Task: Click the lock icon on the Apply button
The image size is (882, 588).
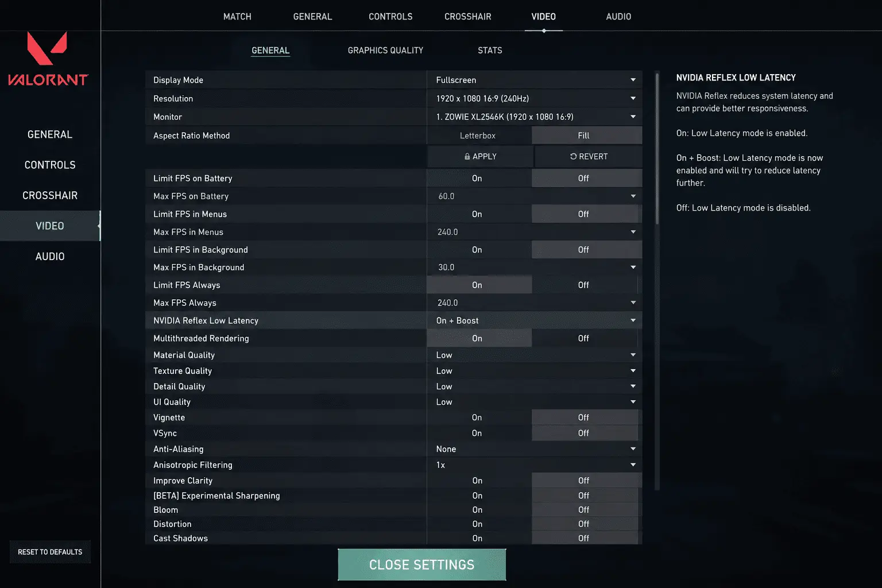Action: point(467,156)
